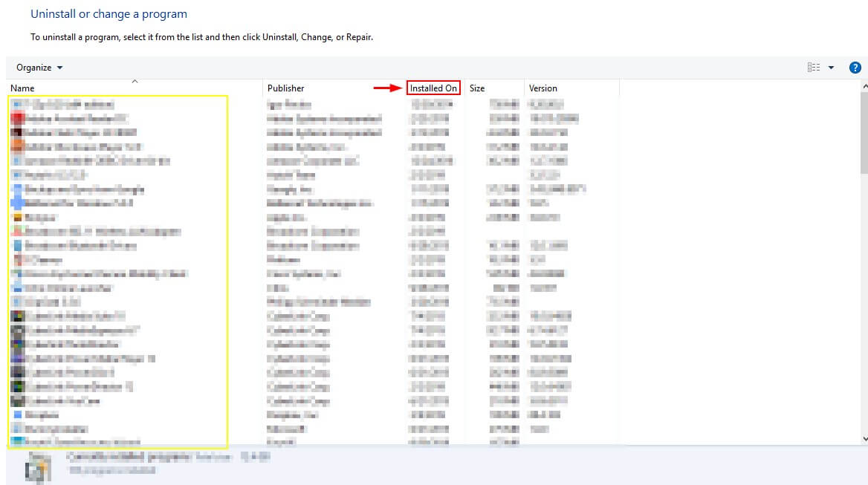Sort programs by Installed On column

click(433, 88)
